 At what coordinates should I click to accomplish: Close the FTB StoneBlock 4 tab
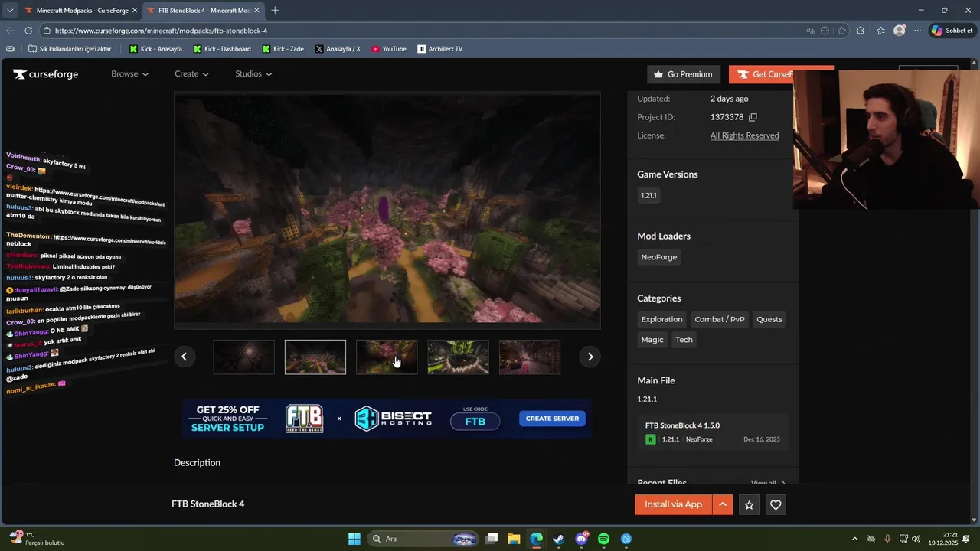click(256, 11)
